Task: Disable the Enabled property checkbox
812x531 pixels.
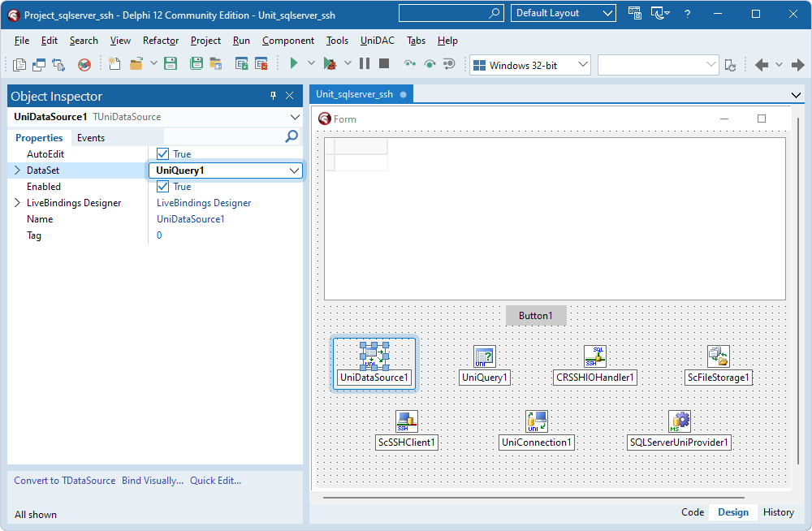Action: [162, 186]
